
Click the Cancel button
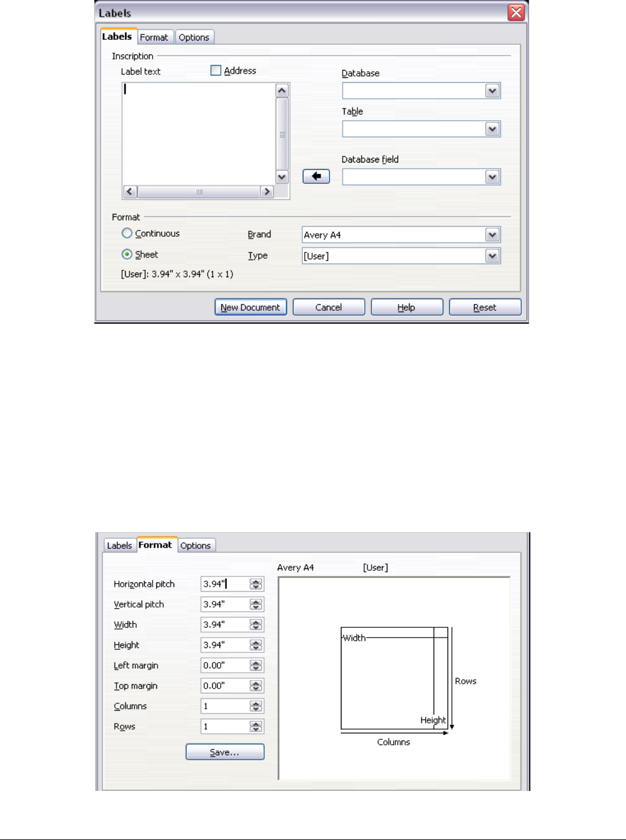pyautogui.click(x=329, y=307)
